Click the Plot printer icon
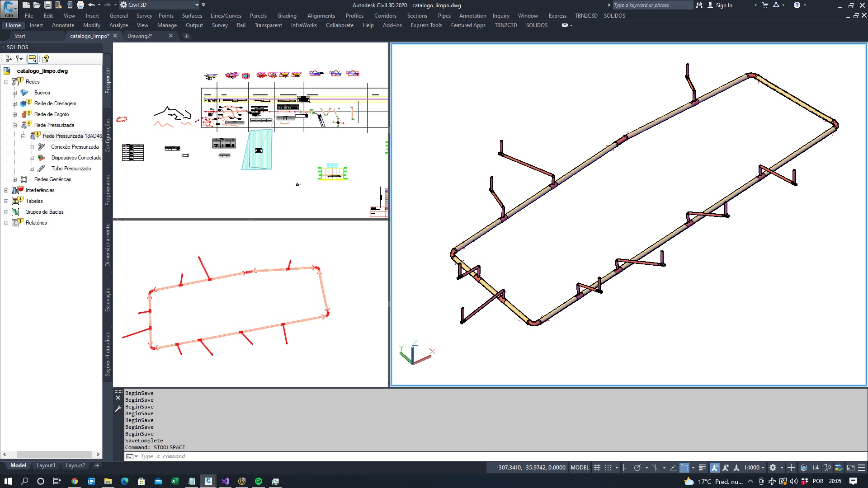Screen dimensions: 868x488 pyautogui.click(x=80, y=5)
